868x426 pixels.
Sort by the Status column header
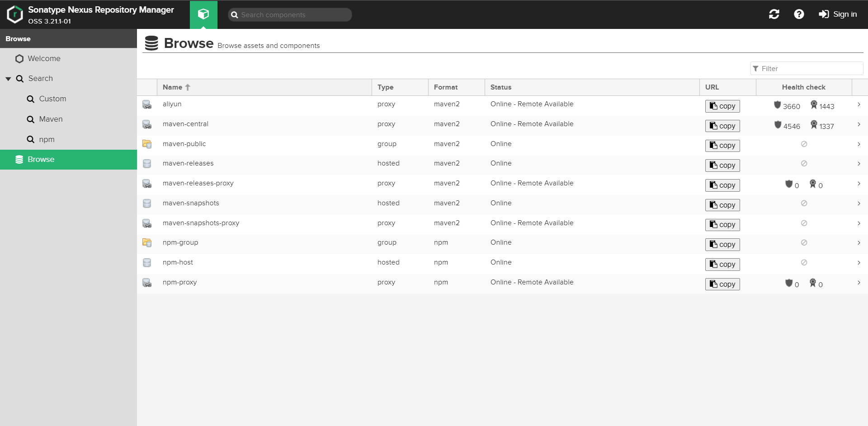[592, 87]
